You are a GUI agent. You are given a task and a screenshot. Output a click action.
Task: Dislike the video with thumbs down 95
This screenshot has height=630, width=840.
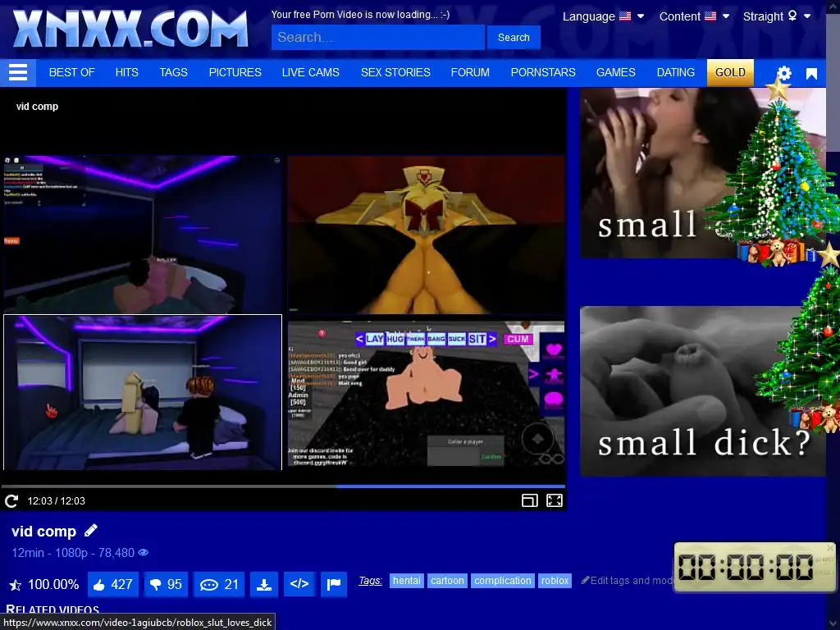pos(166,584)
